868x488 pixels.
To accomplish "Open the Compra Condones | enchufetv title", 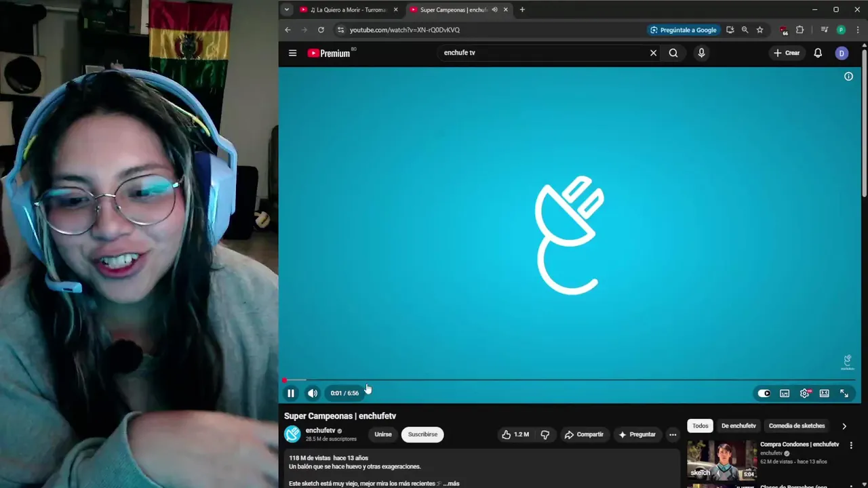I will pyautogui.click(x=800, y=445).
